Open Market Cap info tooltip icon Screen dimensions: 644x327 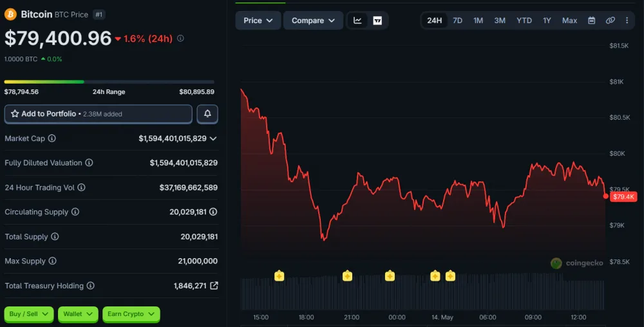(52, 138)
